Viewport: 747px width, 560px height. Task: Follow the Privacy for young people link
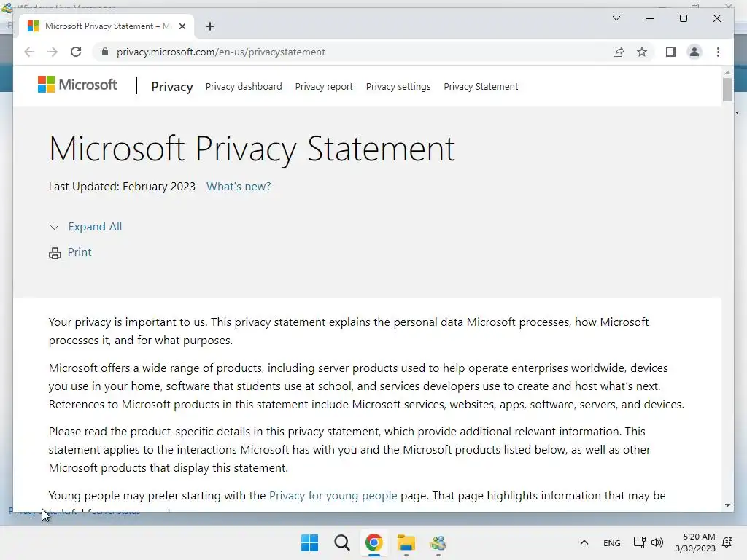[x=333, y=496]
